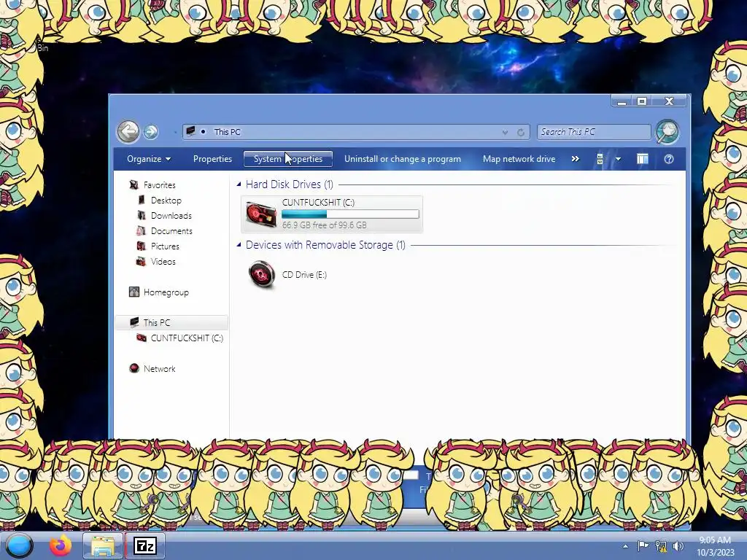Select the CD Drive (E:) icon
This screenshot has width=747, height=560.
pyautogui.click(x=262, y=274)
